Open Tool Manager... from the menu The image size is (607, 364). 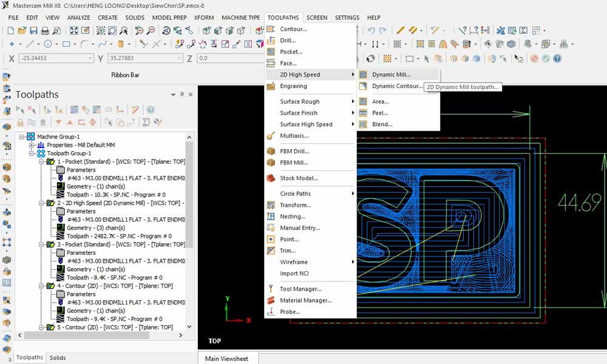click(310, 289)
